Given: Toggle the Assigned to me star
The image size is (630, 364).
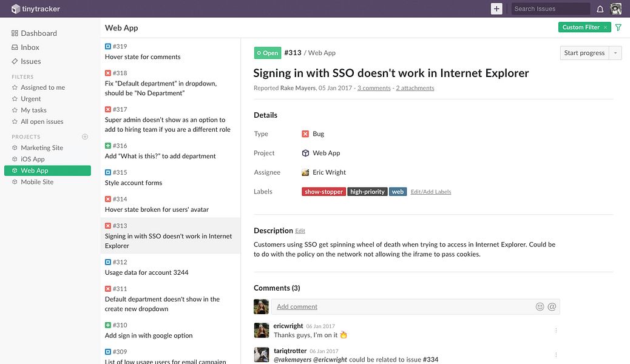Looking at the screenshot, I should coord(15,87).
